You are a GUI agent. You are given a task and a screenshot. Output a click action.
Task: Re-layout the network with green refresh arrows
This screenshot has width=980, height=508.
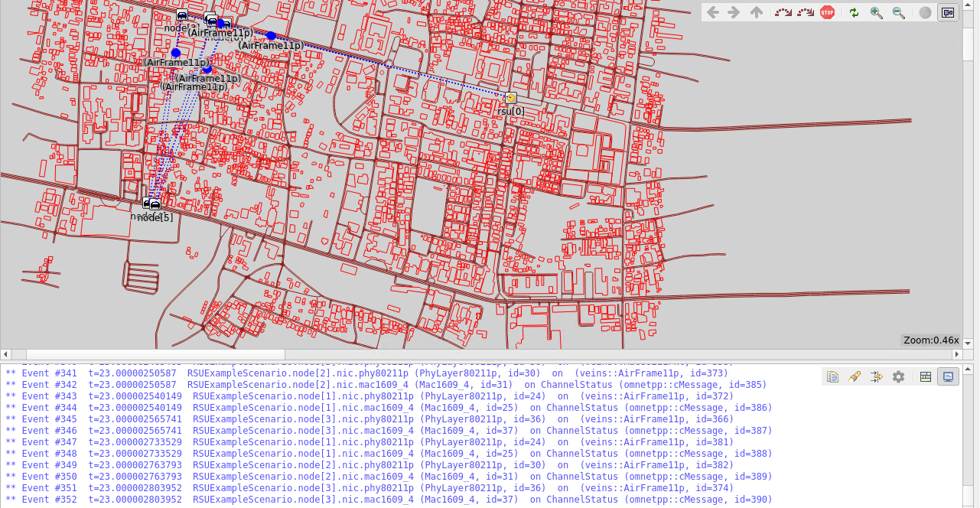pos(854,12)
